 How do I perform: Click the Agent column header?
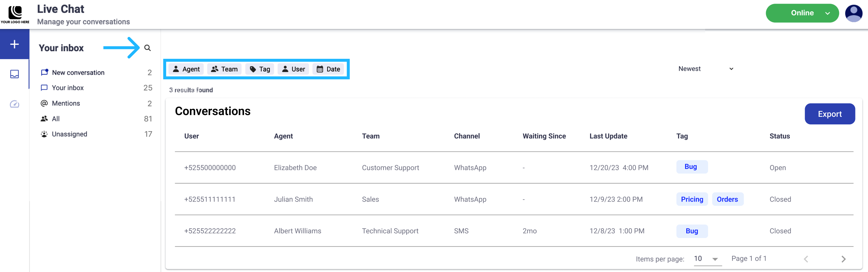(283, 136)
